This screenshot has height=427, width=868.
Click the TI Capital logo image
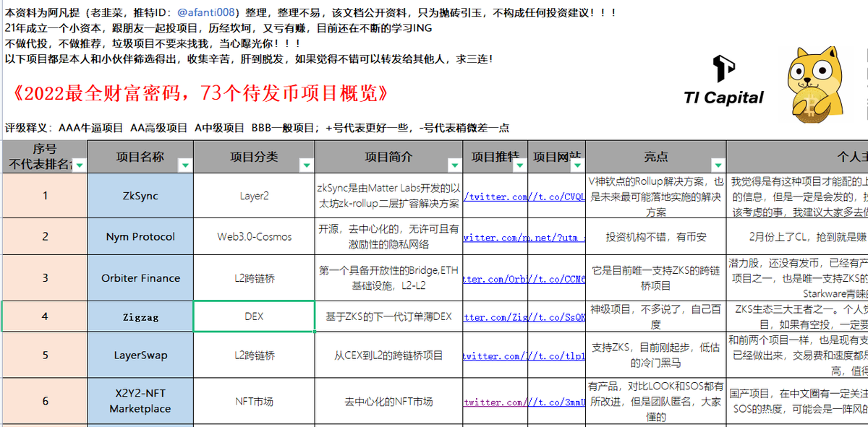[x=723, y=80]
